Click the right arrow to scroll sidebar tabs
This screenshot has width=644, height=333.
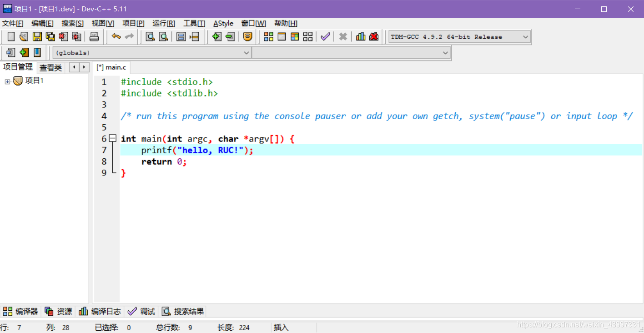tap(84, 67)
